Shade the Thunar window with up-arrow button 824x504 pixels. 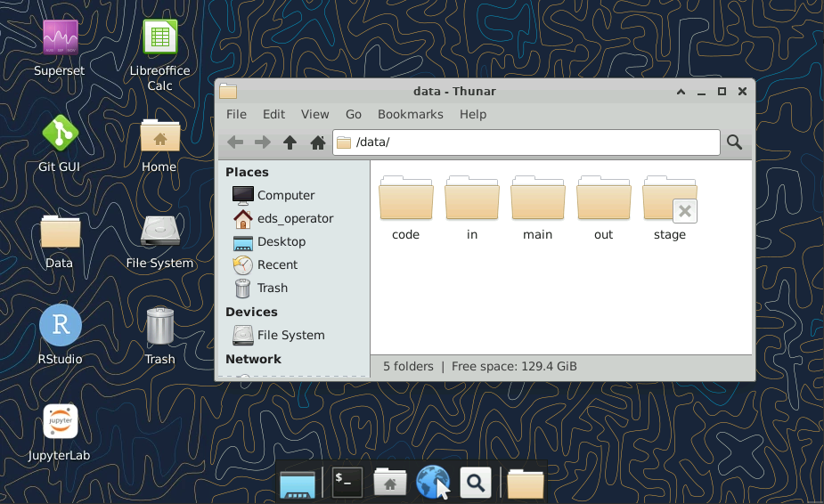(x=681, y=92)
